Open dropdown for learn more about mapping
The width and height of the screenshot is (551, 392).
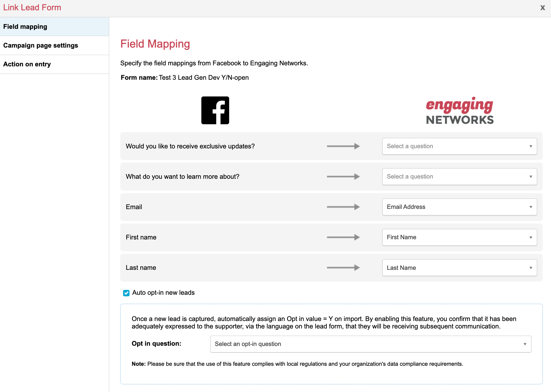tap(459, 176)
